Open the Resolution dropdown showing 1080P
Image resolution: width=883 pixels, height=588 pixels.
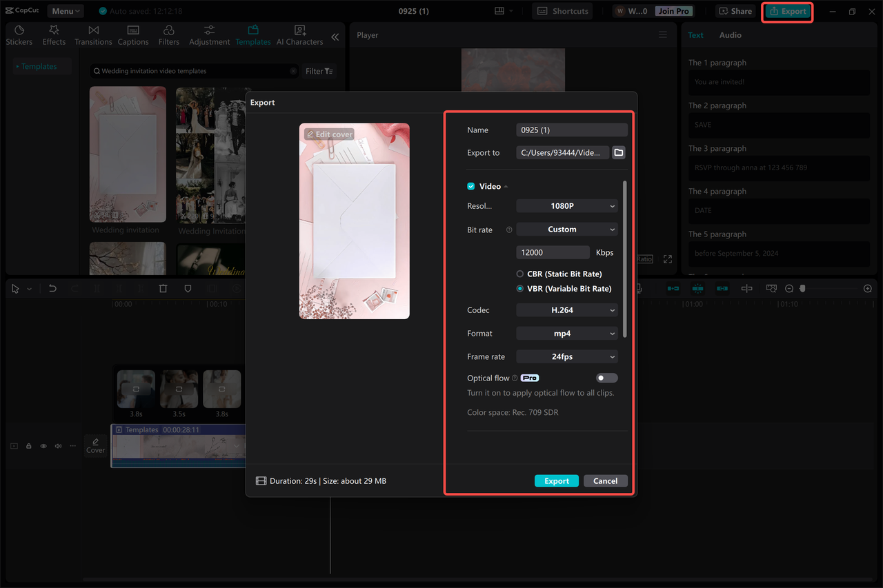(x=566, y=205)
